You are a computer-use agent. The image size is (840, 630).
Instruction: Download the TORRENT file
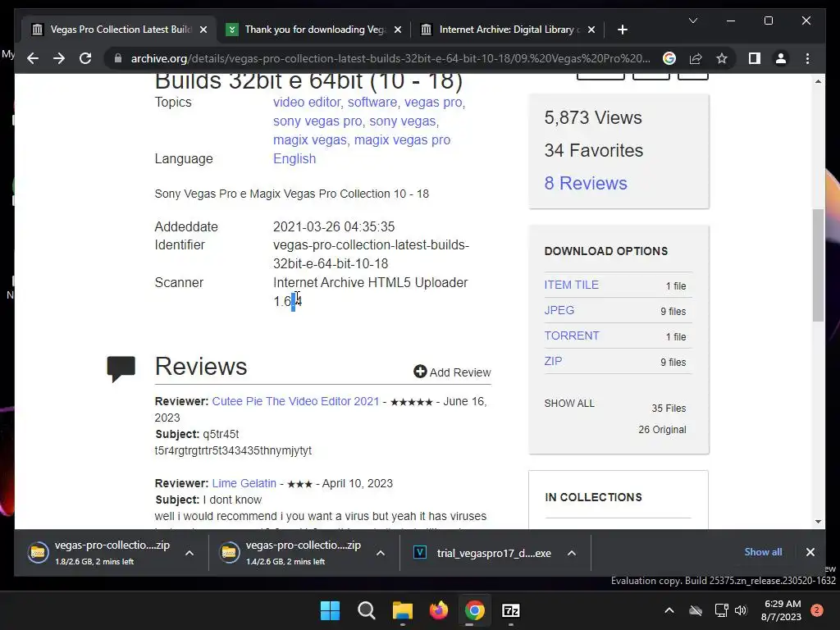572,336
